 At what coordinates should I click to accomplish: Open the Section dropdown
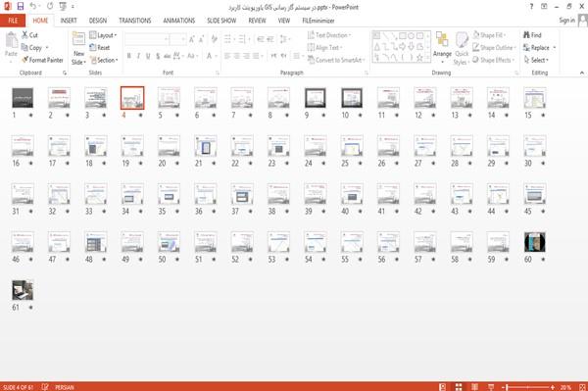(x=104, y=60)
